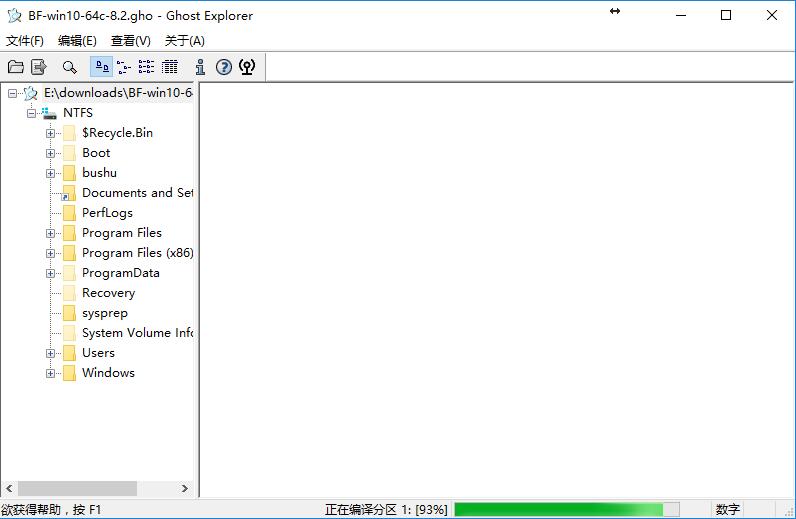Click the Documents and Settings shortcut folder icon
Screen dimensions: 796x519
pyautogui.click(x=69, y=193)
